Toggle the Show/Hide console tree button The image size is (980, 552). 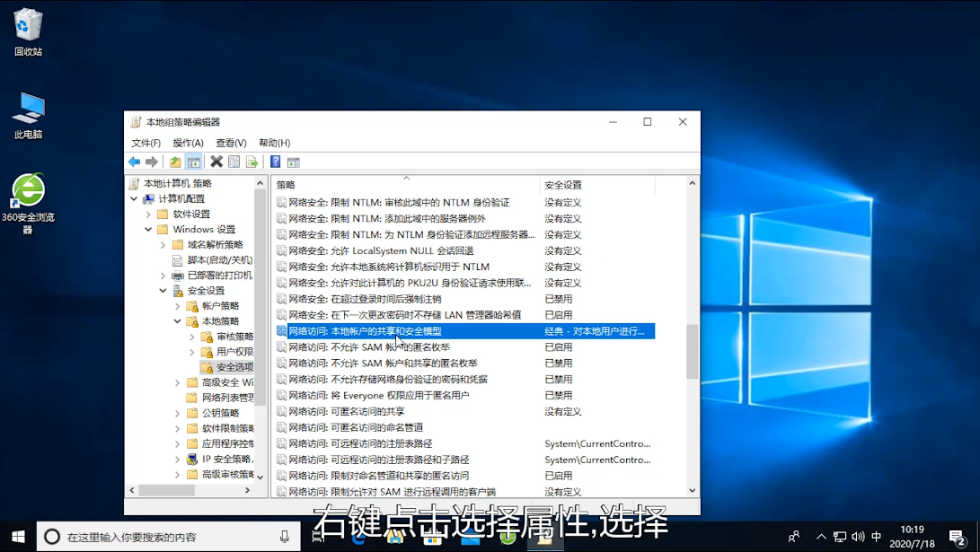(x=193, y=162)
